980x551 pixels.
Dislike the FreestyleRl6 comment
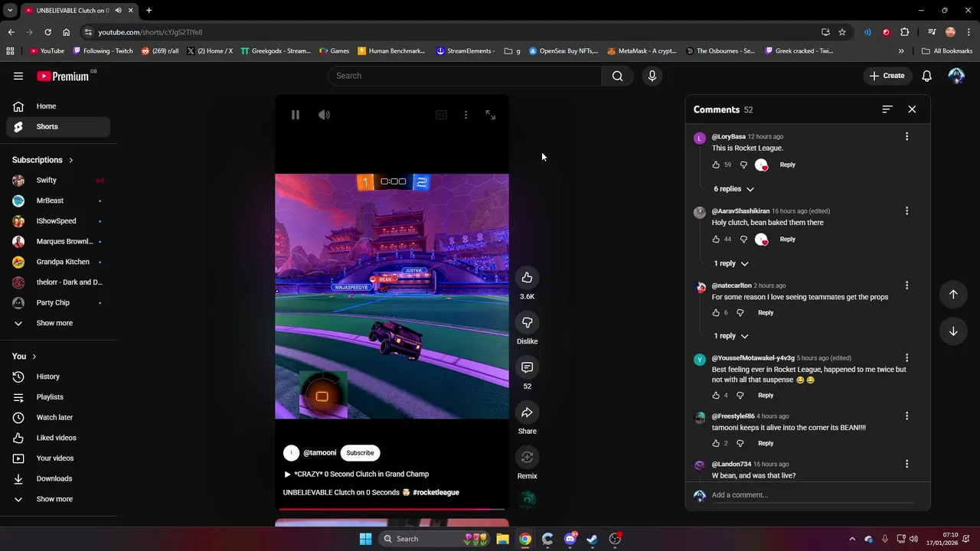pos(740,443)
